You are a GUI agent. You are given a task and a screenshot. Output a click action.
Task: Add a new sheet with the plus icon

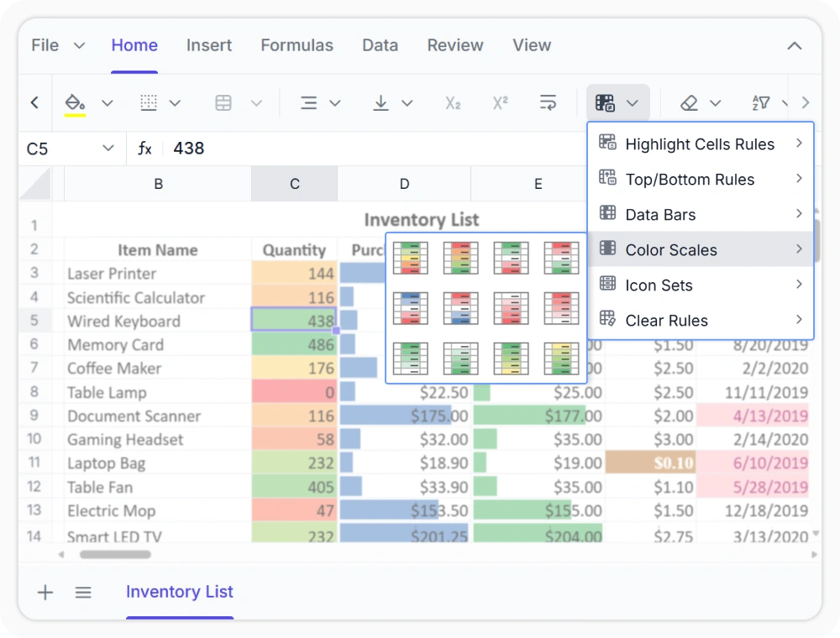(45, 593)
